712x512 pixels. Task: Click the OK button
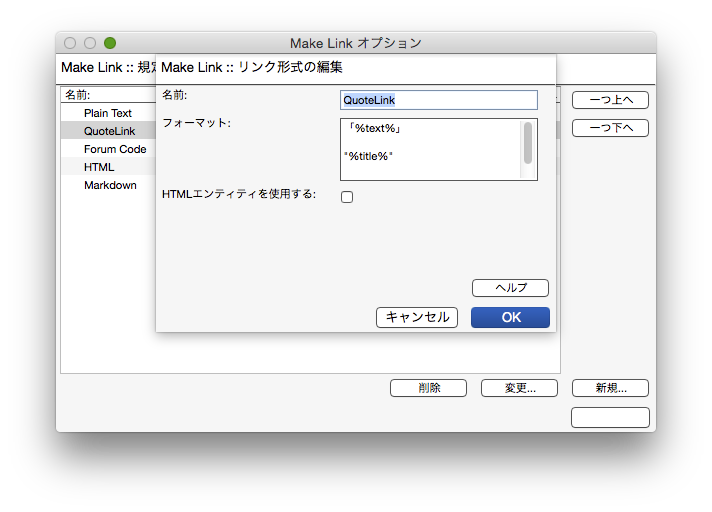[x=510, y=317]
